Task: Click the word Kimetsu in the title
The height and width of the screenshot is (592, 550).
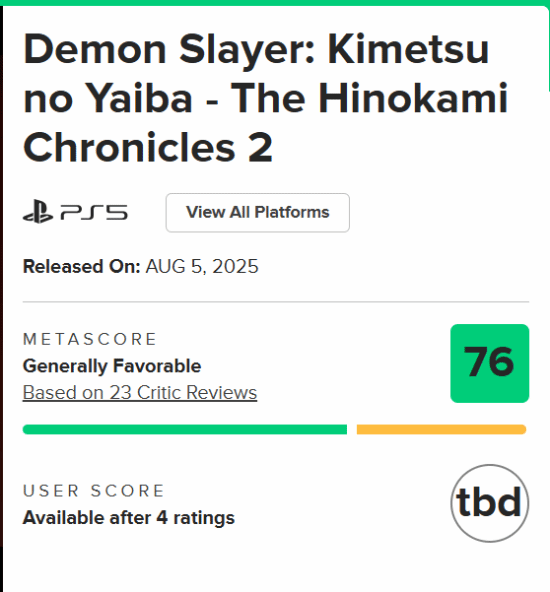Action: 408,49
